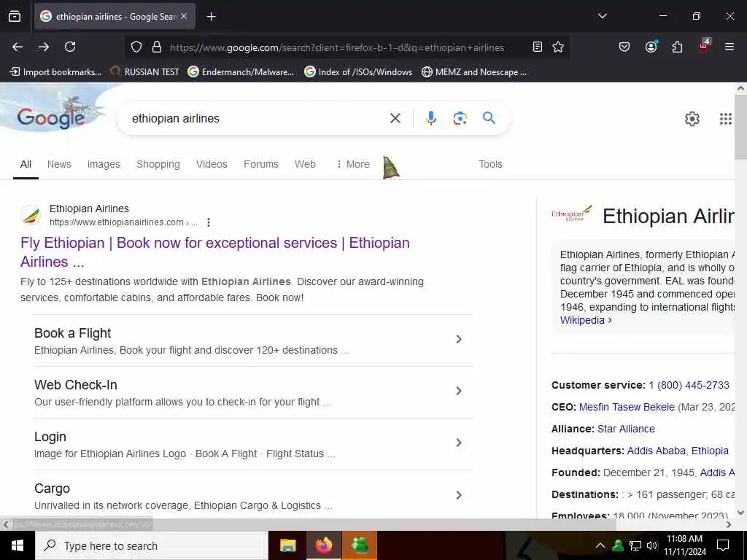Show hidden system tray icons
747x560 pixels.
pos(600,545)
